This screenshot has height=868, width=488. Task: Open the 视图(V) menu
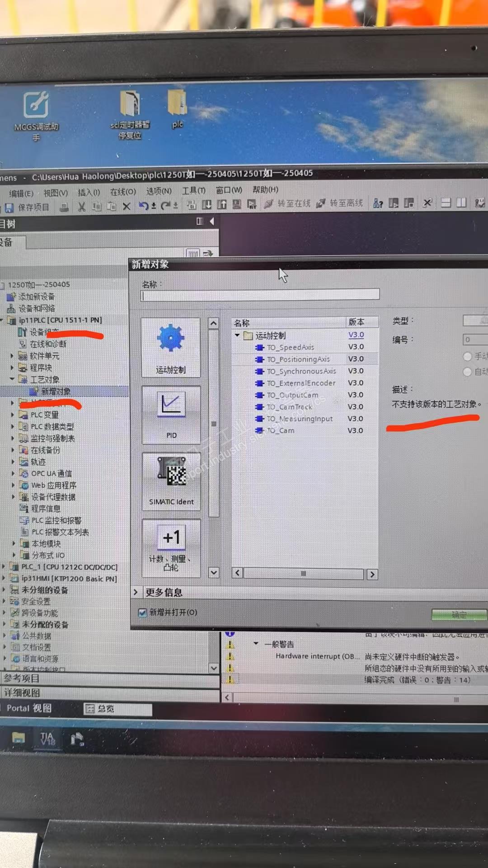point(56,193)
